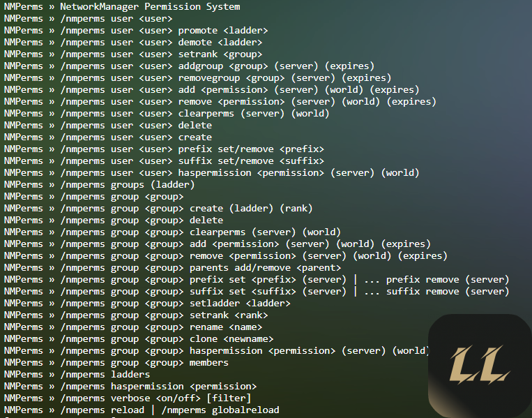Click the NetworkManager Permission System header line
This screenshot has width=532, height=418.
(x=150, y=7)
